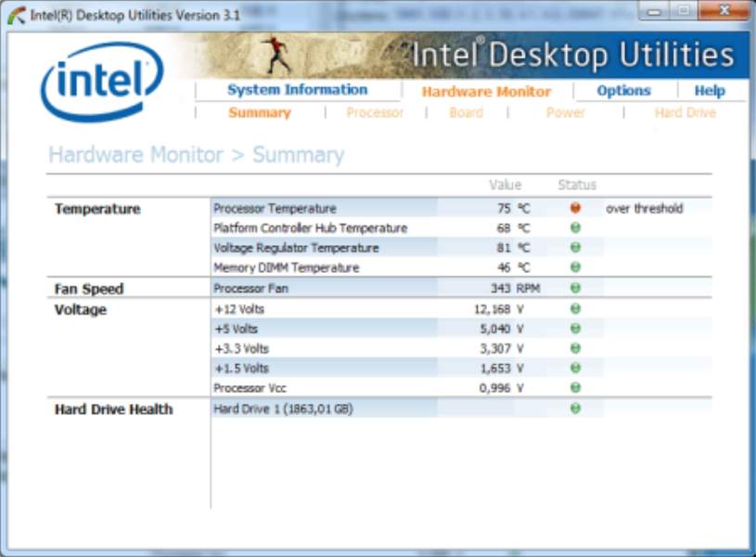The image size is (756, 557).
Task: Close the Intel Desktop Utilities window
Action: point(724,10)
